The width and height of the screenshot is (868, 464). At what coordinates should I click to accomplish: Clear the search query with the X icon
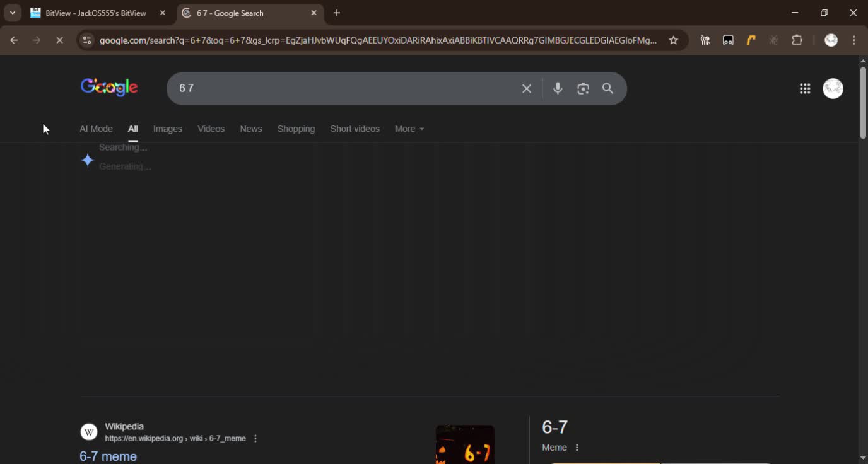tap(526, 88)
